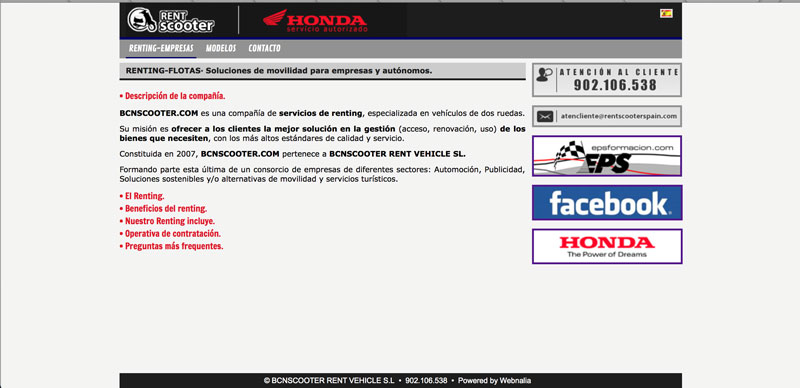Expand Preguntas más frequentes section

click(171, 246)
